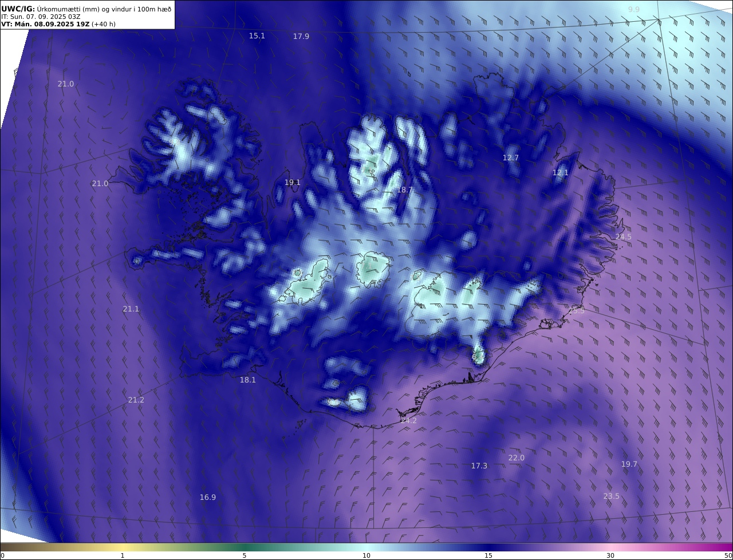Click the 19.7 value label
Screen dimensions: 733x560
click(x=629, y=464)
